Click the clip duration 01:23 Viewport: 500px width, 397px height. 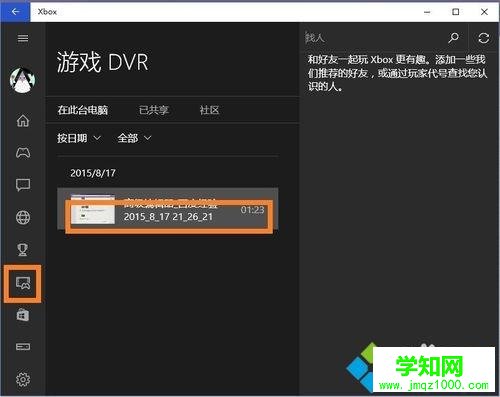click(x=252, y=210)
